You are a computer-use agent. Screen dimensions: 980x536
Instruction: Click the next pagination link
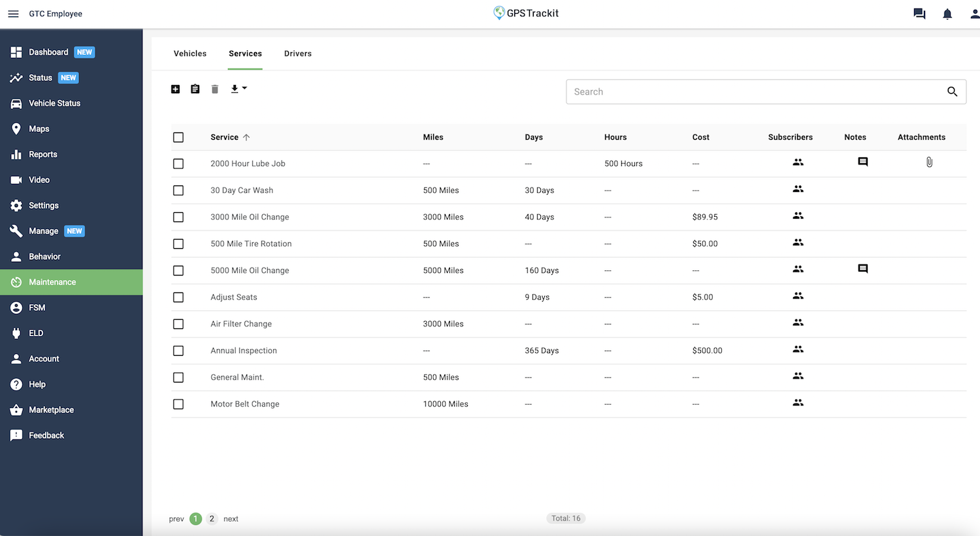coord(231,519)
